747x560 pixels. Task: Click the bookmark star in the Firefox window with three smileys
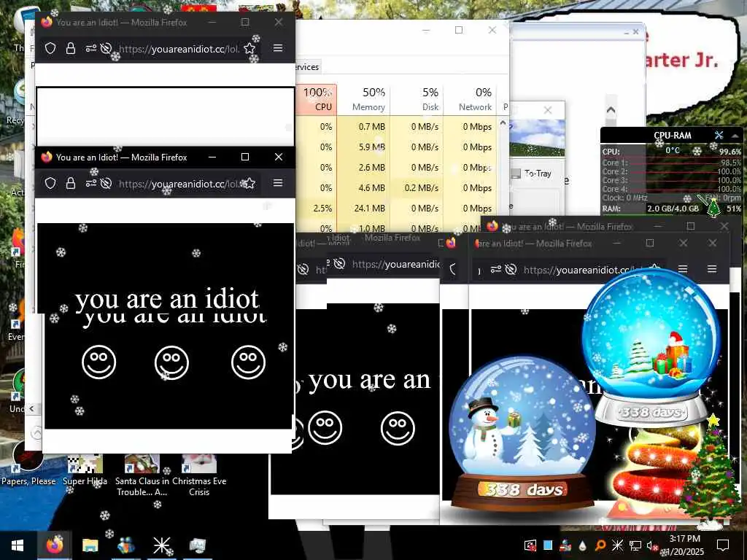point(249,183)
